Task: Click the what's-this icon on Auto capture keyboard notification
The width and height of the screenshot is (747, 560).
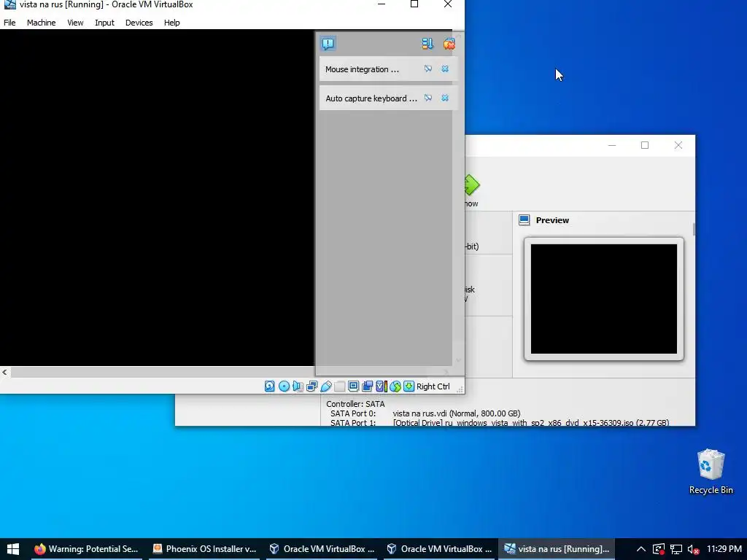Action: (427, 98)
